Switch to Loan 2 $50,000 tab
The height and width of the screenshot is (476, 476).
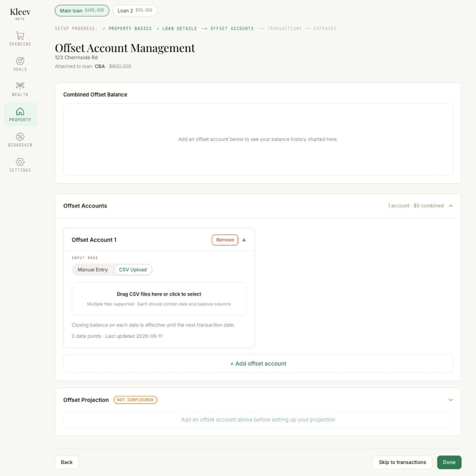[135, 11]
